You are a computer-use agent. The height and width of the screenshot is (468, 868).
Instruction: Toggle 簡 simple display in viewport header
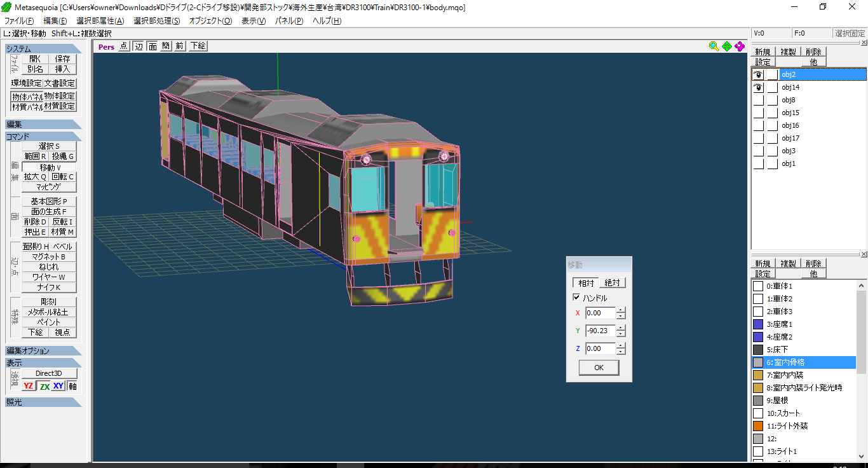tap(166, 46)
